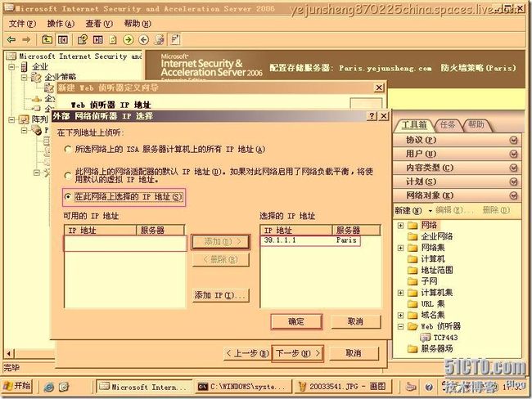Viewport: 532px width, 399px height.
Task: Click the dialog's context help ? button
Action: point(372,116)
